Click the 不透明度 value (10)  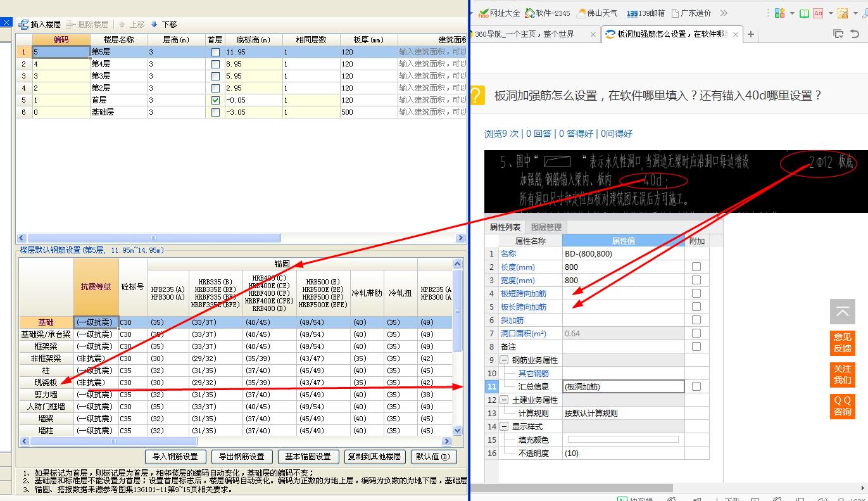623,453
